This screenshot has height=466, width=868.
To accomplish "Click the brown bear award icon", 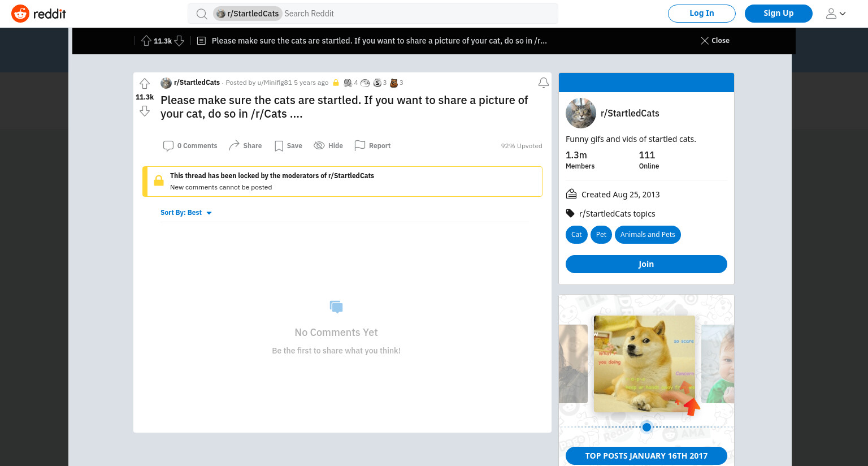I will point(394,83).
